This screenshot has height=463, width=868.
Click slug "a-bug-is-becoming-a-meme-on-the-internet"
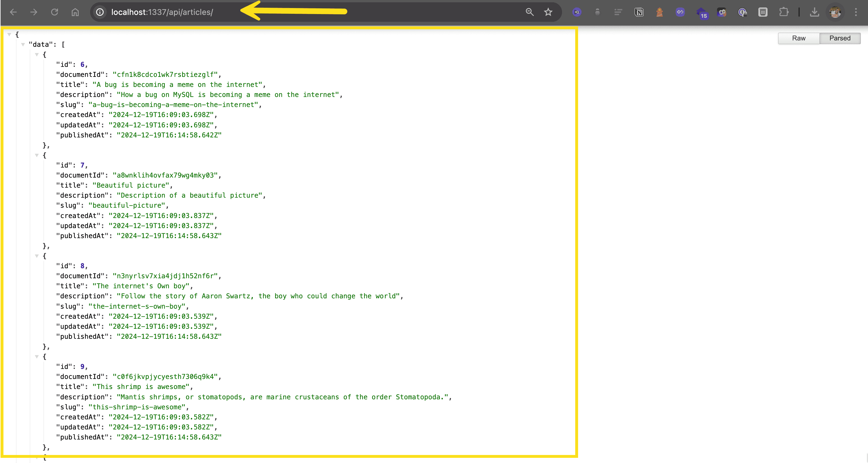173,105
